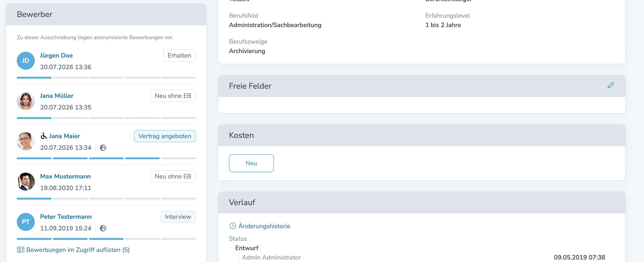Click Jana Müller's application progress bar

tap(106, 118)
